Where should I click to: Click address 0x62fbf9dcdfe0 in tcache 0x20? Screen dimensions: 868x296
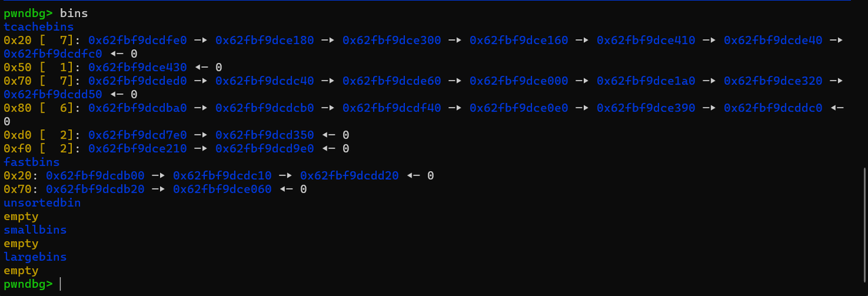coord(138,40)
